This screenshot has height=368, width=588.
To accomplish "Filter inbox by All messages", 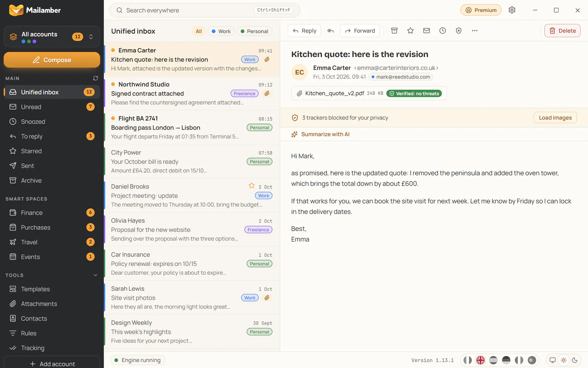I will coord(199,31).
